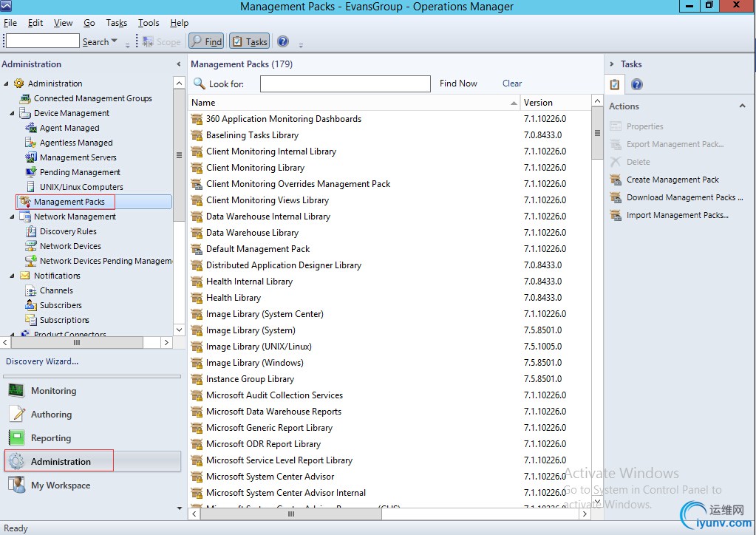Click the Import Management Packs icon

(x=616, y=215)
